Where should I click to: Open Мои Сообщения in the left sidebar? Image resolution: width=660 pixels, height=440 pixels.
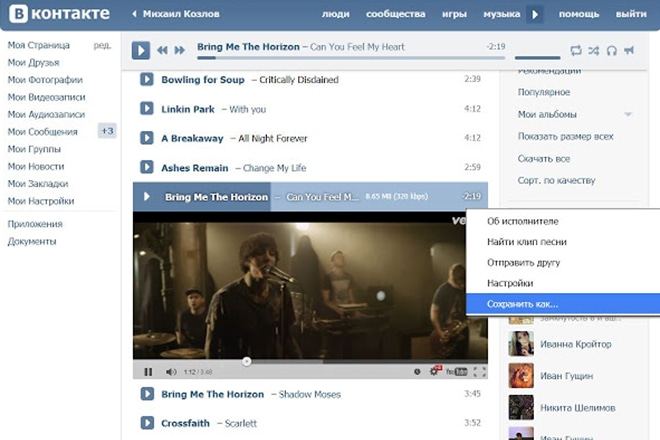coord(42,132)
